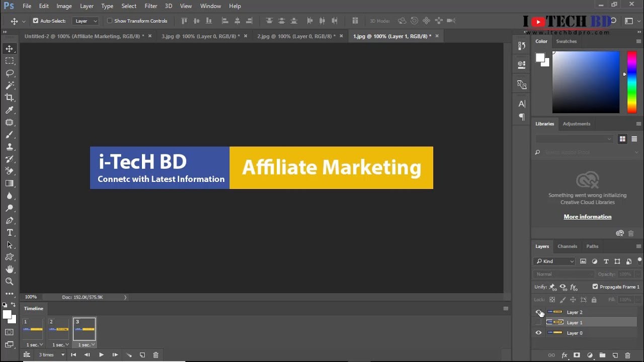Select the Crop tool

click(10, 98)
